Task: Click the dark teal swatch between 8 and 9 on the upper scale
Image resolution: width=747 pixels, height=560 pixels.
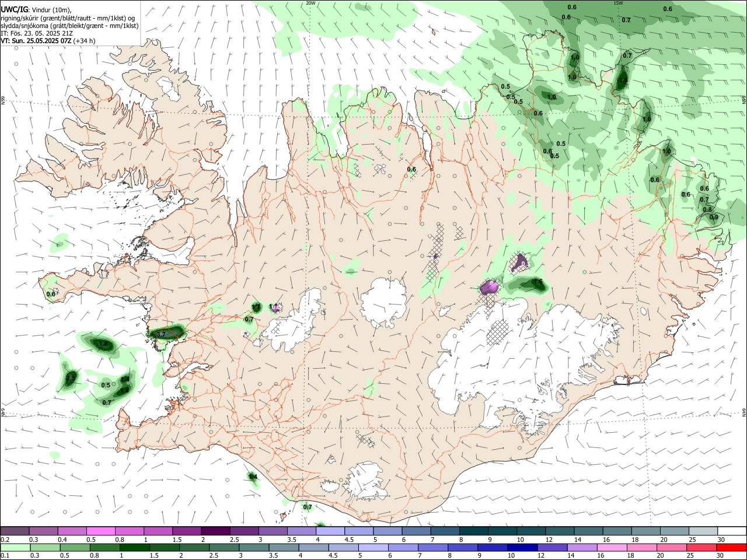Action: (x=474, y=531)
